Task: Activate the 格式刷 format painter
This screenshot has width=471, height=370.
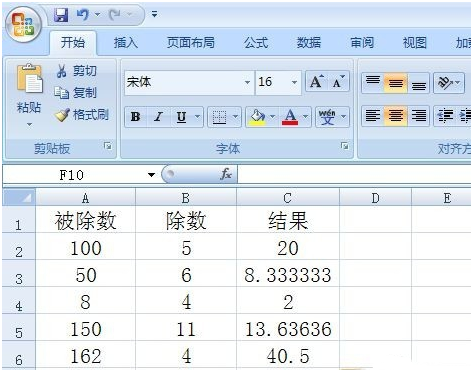Action: click(x=82, y=115)
